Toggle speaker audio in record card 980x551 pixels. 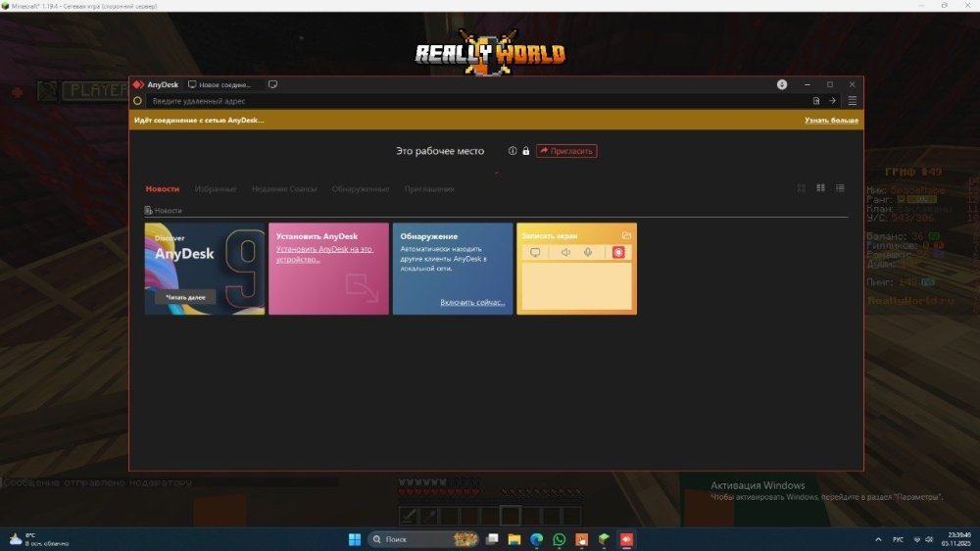(x=565, y=253)
